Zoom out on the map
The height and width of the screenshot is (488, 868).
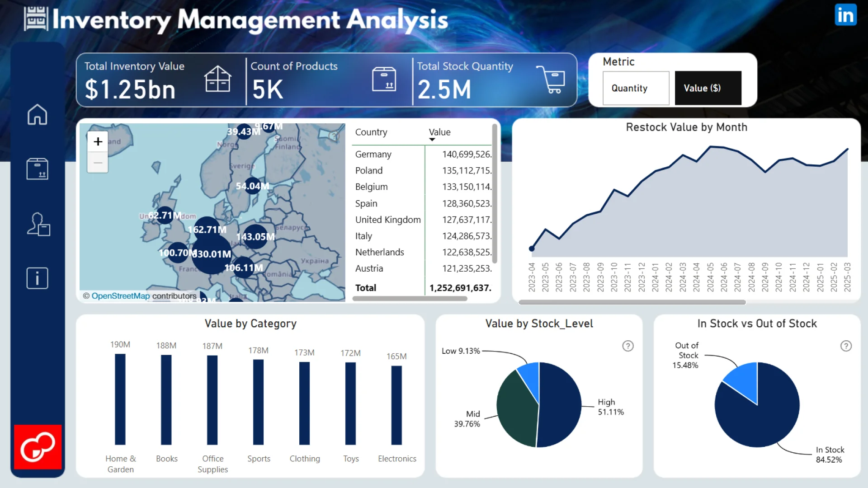pos(98,163)
